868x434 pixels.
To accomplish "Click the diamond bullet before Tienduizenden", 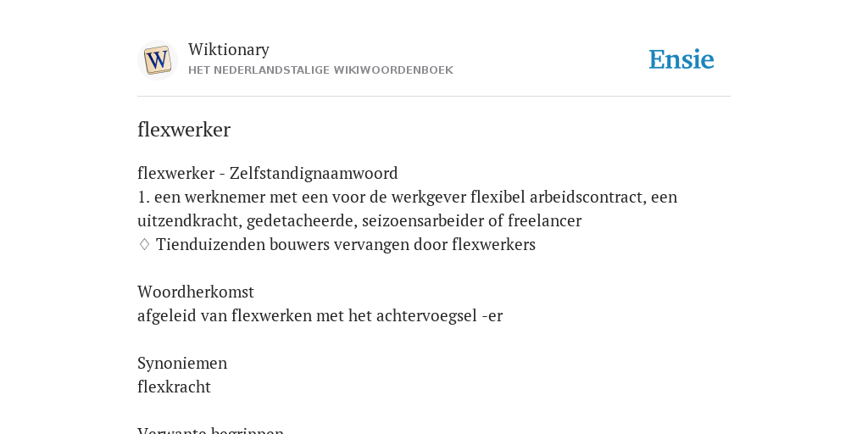I will click(144, 244).
